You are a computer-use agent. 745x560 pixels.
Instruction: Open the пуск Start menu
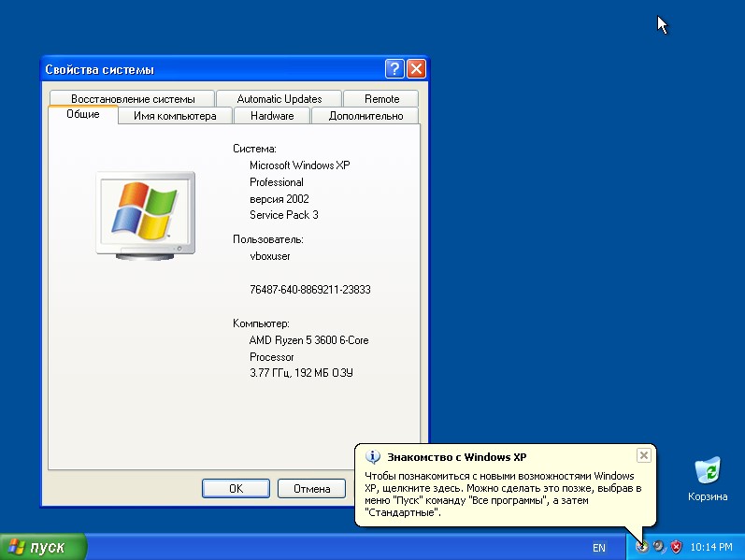[x=43, y=547]
